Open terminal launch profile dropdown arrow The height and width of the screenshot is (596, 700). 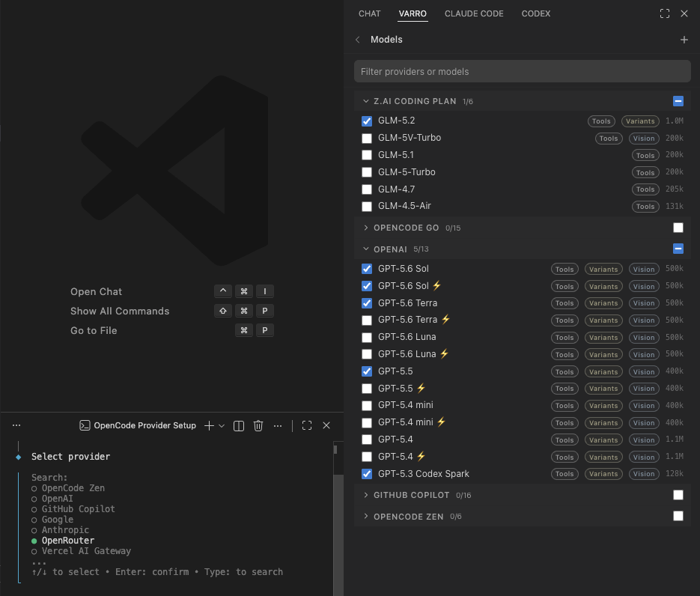[x=222, y=426]
